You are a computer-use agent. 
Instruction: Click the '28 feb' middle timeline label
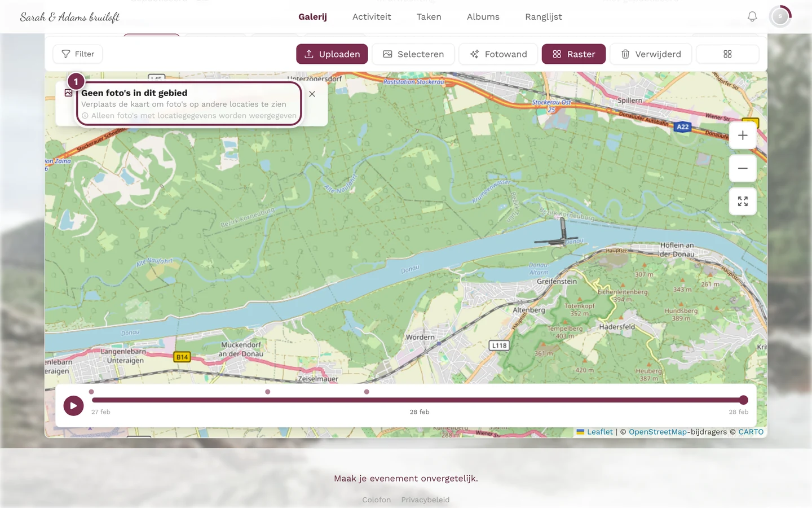[420, 412]
